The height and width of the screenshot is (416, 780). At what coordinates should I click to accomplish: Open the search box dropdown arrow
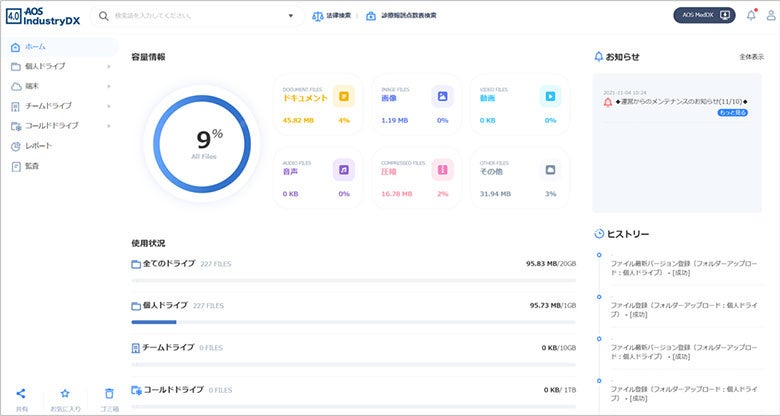291,16
